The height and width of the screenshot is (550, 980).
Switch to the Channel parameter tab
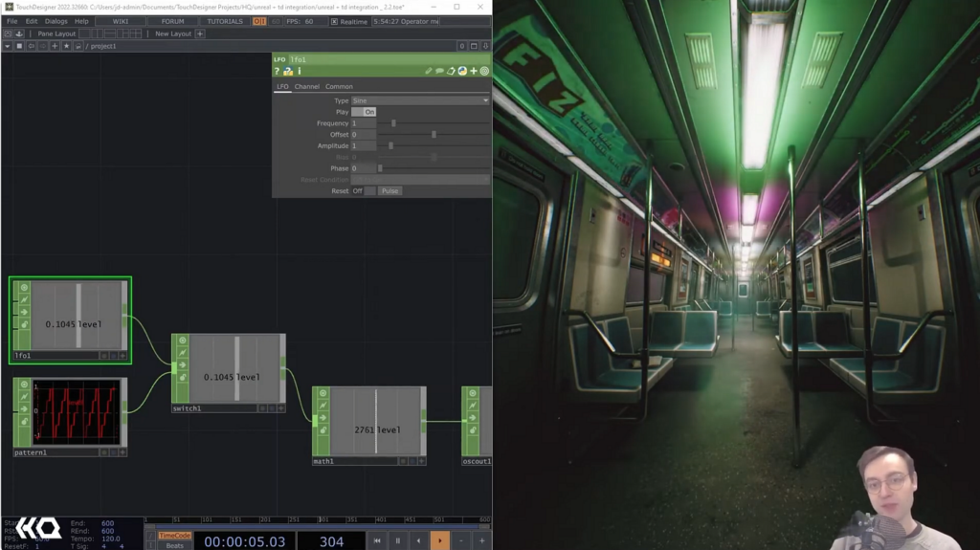(x=307, y=87)
